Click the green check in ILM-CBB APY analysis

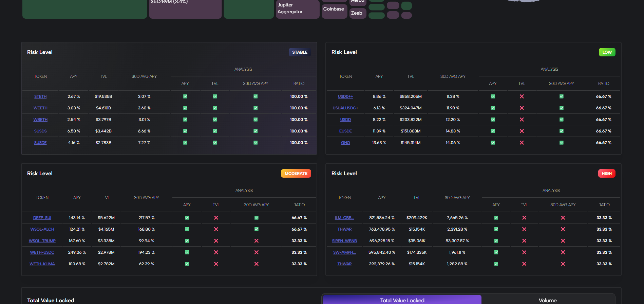(496, 218)
